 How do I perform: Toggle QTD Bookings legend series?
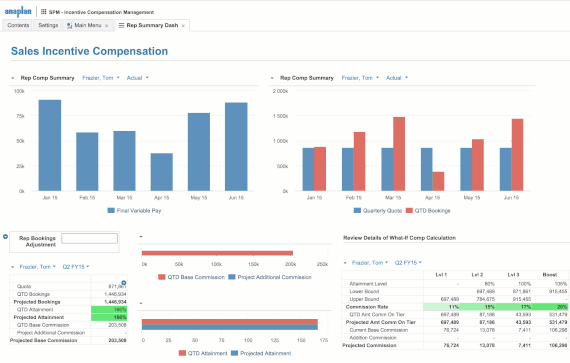428,210
